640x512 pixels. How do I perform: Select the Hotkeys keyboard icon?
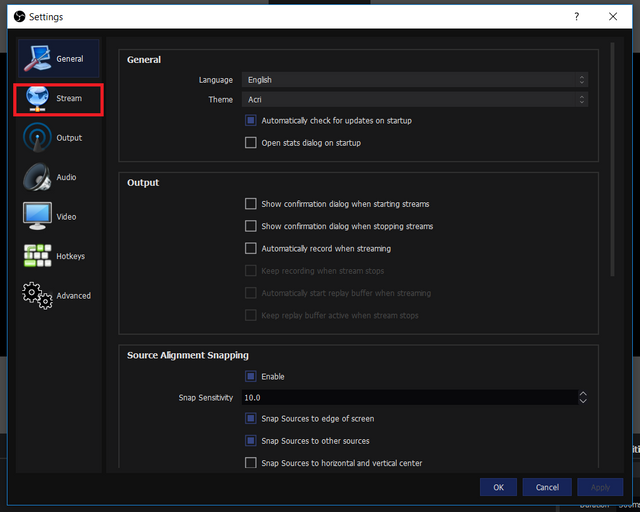pos(37,256)
